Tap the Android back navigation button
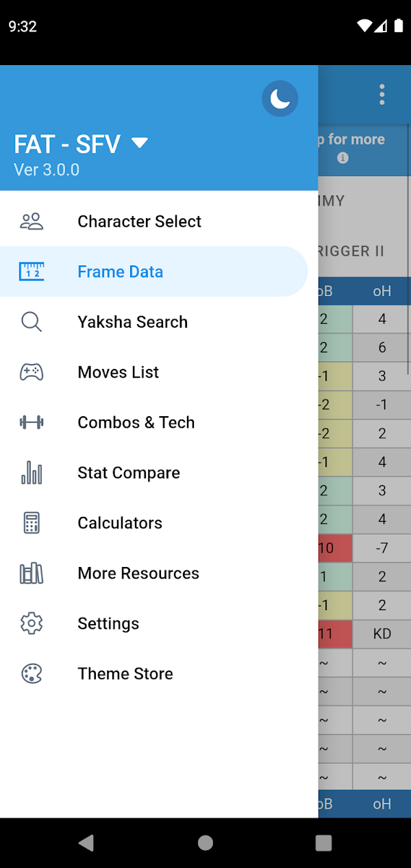Viewport: 411px width, 868px height. pos(86,843)
